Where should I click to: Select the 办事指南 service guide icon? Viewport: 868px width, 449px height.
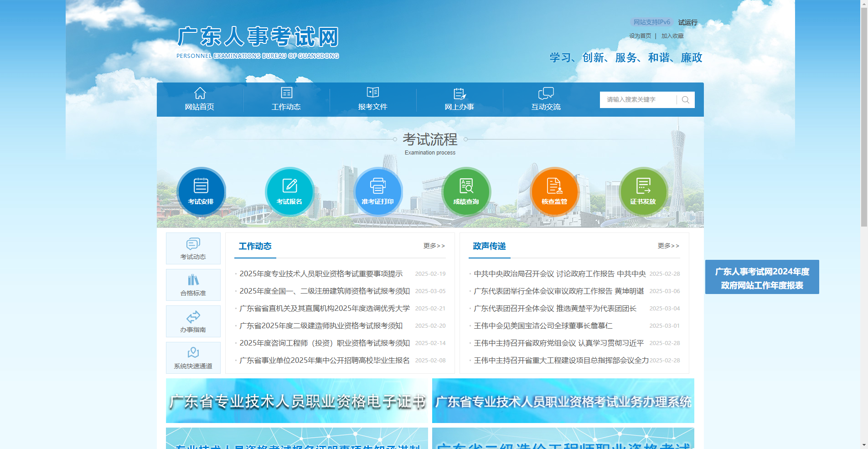click(193, 321)
